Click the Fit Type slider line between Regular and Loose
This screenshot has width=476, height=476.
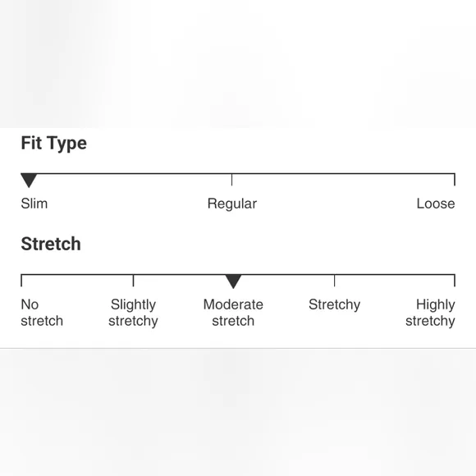pos(343,174)
